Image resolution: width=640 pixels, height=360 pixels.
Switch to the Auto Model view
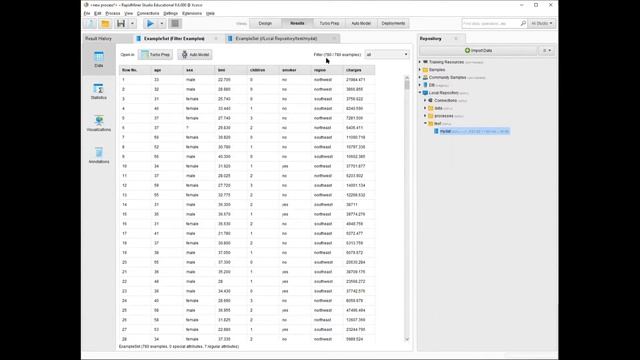tap(361, 23)
